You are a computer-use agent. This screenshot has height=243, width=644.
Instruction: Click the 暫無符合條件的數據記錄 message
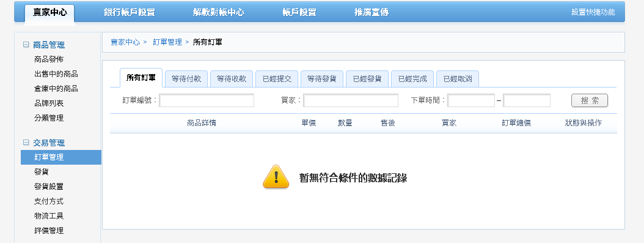click(353, 178)
